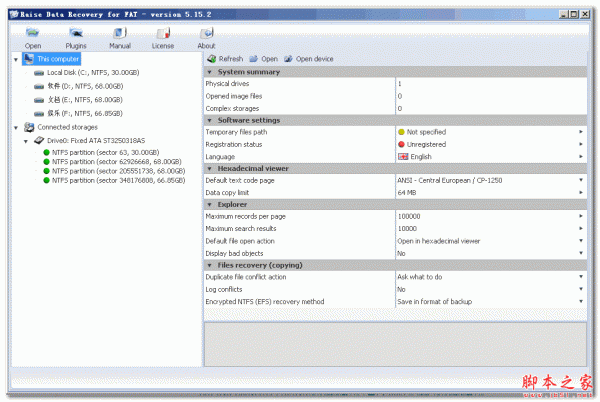Collapse the Software settings section

(209, 120)
